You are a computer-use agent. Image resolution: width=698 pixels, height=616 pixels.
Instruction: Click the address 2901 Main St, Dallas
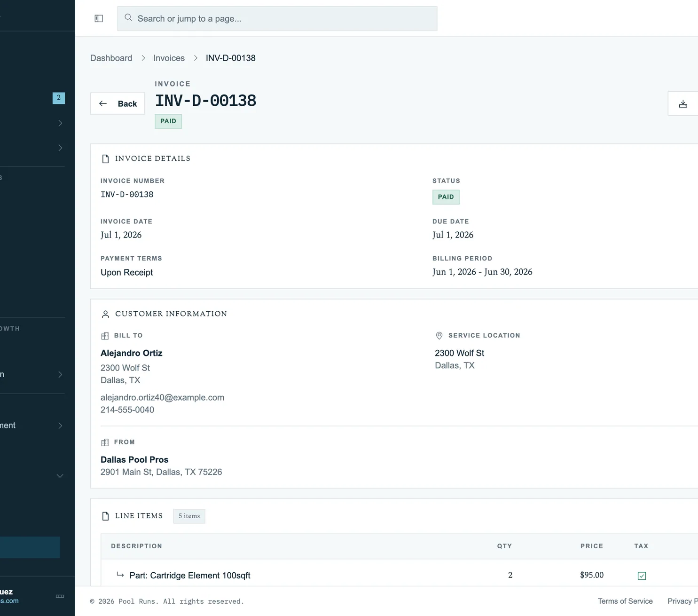click(161, 472)
